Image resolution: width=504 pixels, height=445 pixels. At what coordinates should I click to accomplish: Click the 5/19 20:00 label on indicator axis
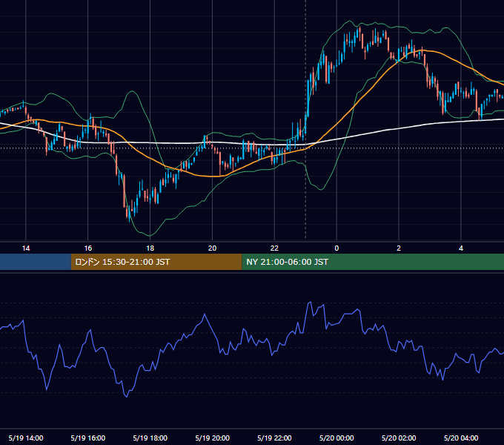pyautogui.click(x=212, y=438)
